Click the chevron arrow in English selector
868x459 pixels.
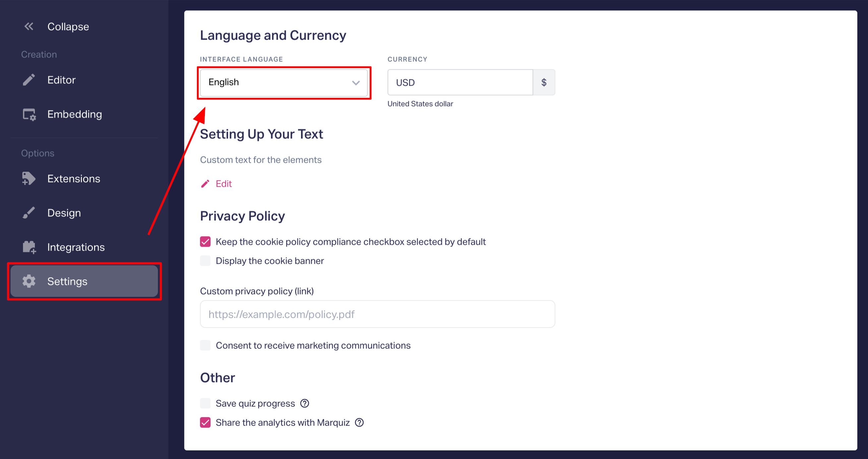point(356,83)
